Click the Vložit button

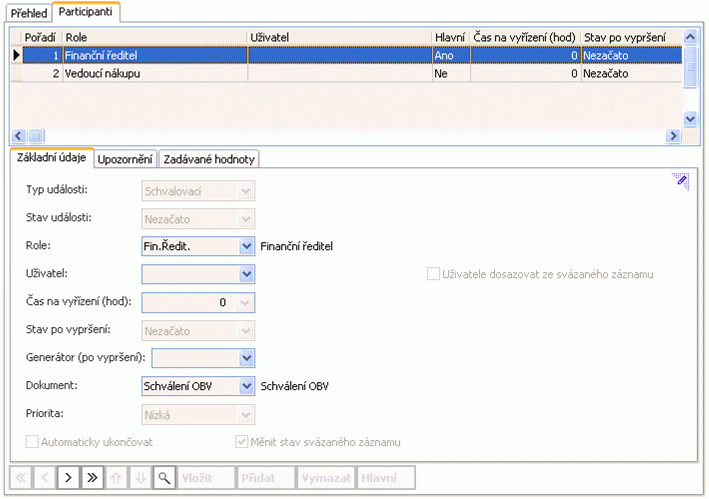coord(206,478)
